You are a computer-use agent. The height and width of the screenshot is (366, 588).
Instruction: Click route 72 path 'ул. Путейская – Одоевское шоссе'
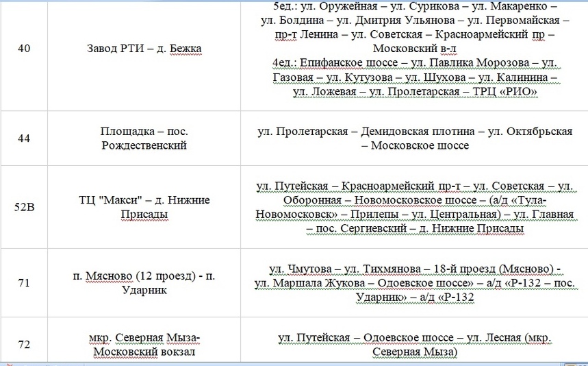[x=415, y=345]
